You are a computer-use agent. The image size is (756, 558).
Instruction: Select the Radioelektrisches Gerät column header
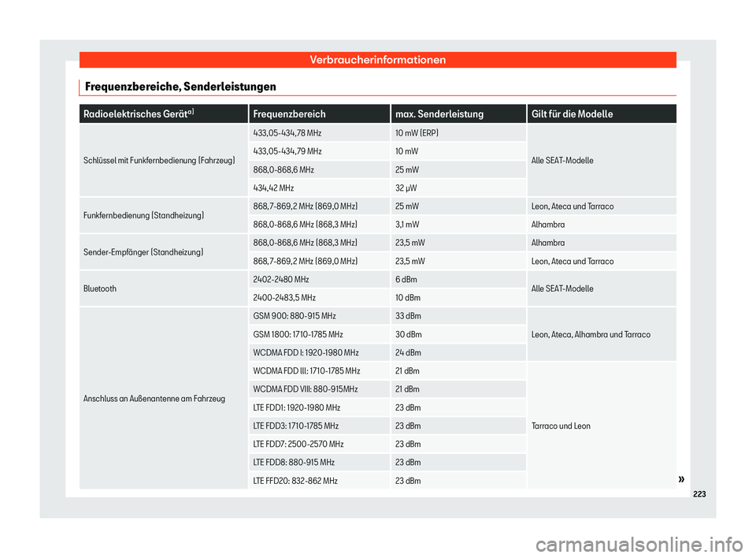164,114
